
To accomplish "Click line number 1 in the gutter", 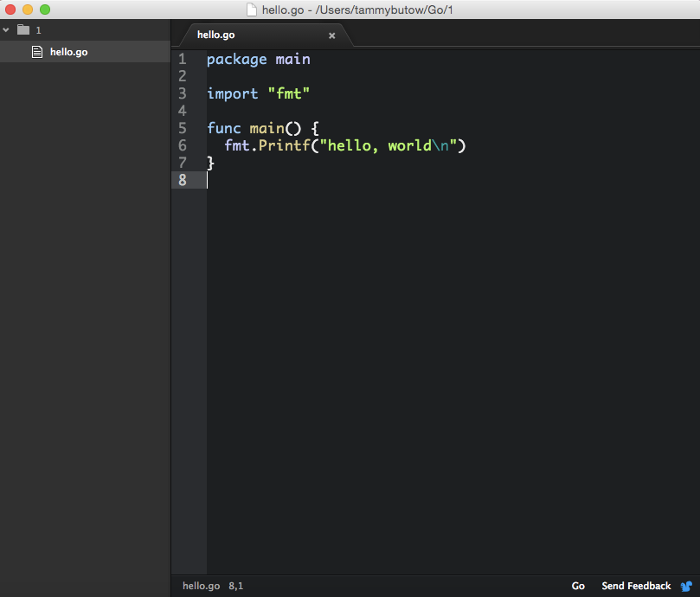I will click(183, 59).
